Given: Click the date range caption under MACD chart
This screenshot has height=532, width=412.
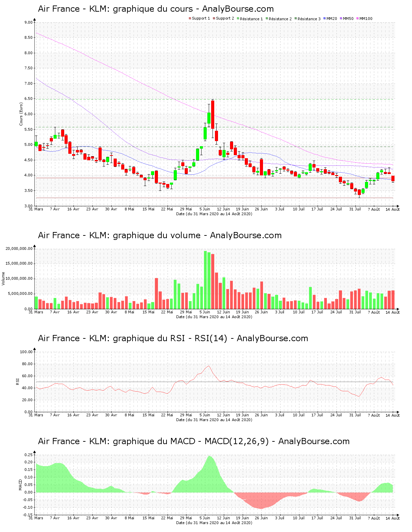Looking at the screenshot, I should 214,523.
